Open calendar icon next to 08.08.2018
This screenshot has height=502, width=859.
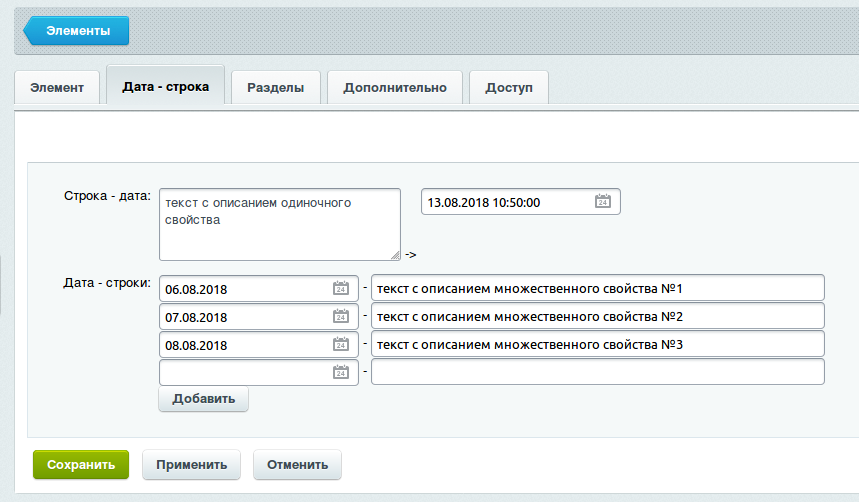click(x=340, y=345)
